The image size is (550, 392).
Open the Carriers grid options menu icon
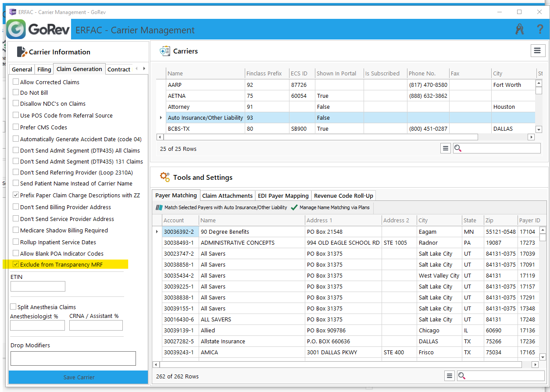446,148
